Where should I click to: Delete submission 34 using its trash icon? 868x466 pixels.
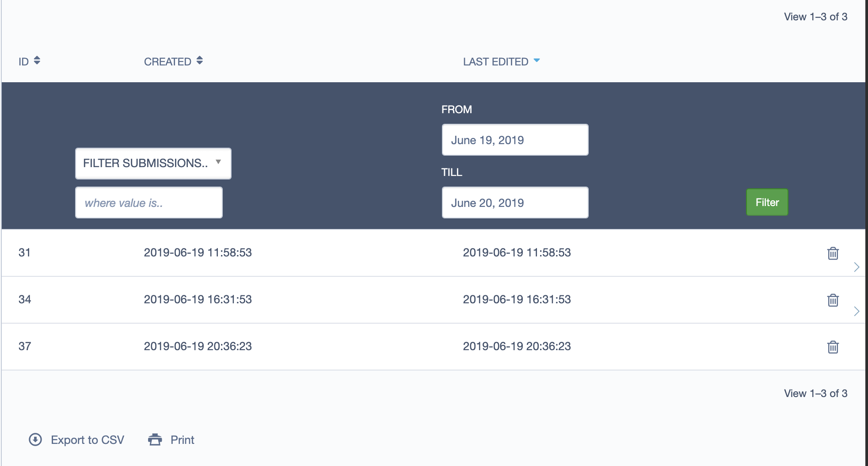[x=833, y=300]
